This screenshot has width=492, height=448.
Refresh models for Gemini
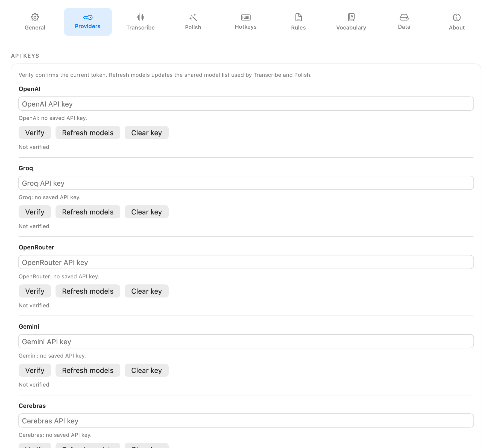88,370
